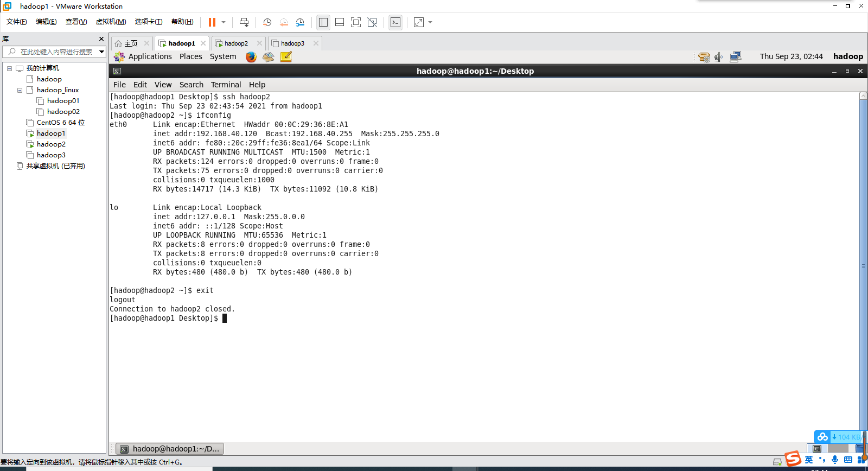Select hadoop02 in library tree
Image resolution: width=868 pixels, height=471 pixels.
(x=63, y=112)
